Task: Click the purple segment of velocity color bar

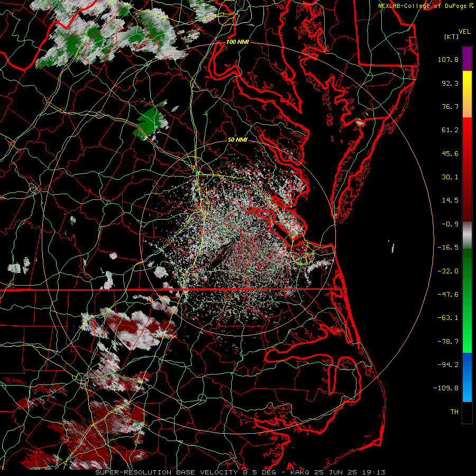Action: point(467,59)
